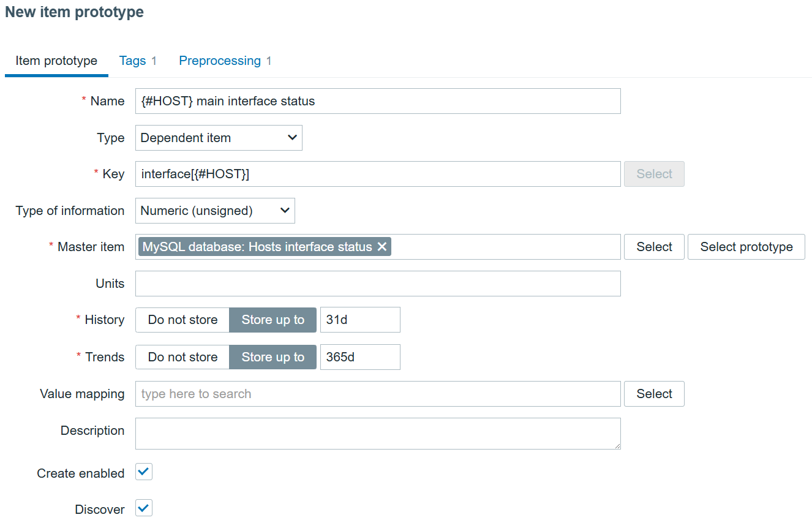Select the Item prototype tab
The width and height of the screenshot is (812, 531).
point(56,61)
